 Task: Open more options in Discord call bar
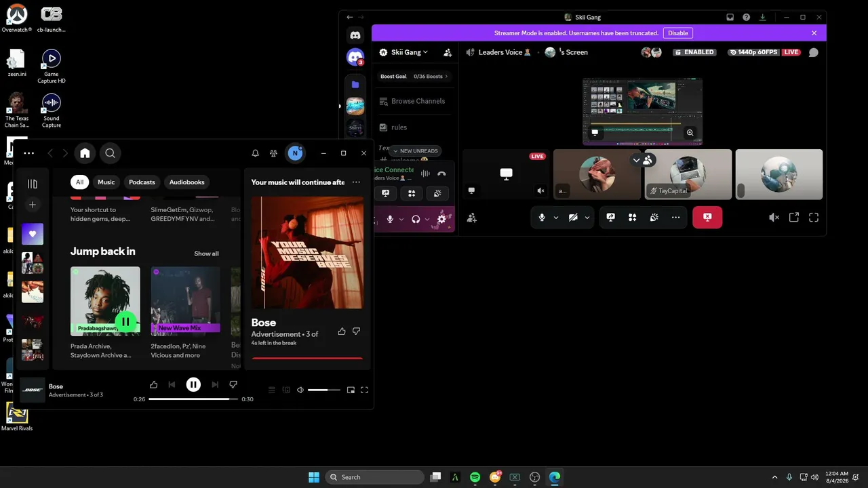pos(675,218)
